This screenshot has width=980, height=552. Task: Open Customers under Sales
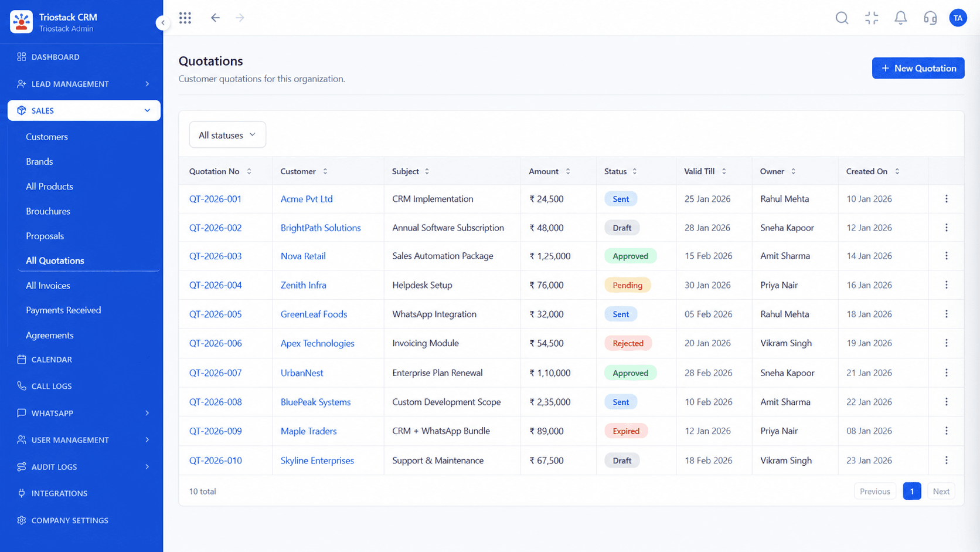pyautogui.click(x=47, y=137)
